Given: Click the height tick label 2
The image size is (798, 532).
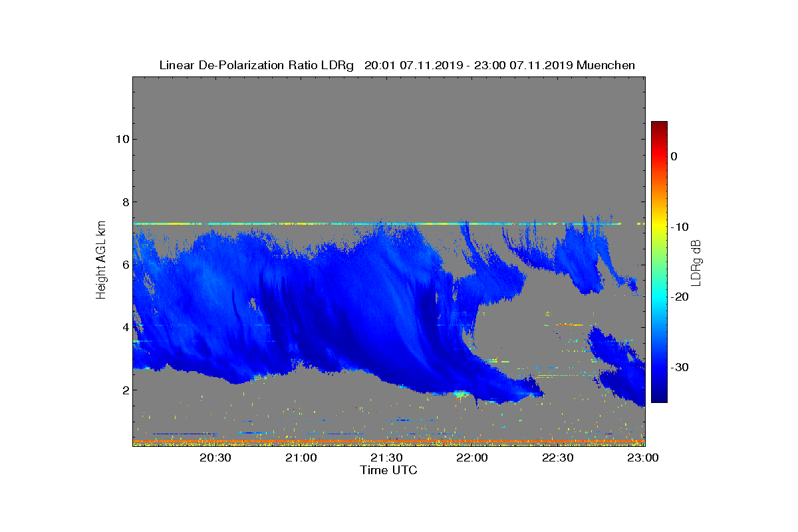Looking at the screenshot, I should 125,390.
